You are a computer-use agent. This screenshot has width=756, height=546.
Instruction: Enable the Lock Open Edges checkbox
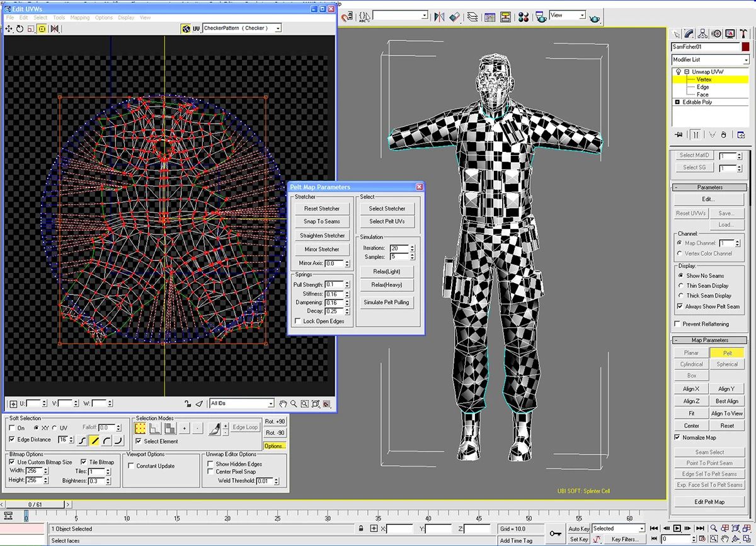point(298,321)
